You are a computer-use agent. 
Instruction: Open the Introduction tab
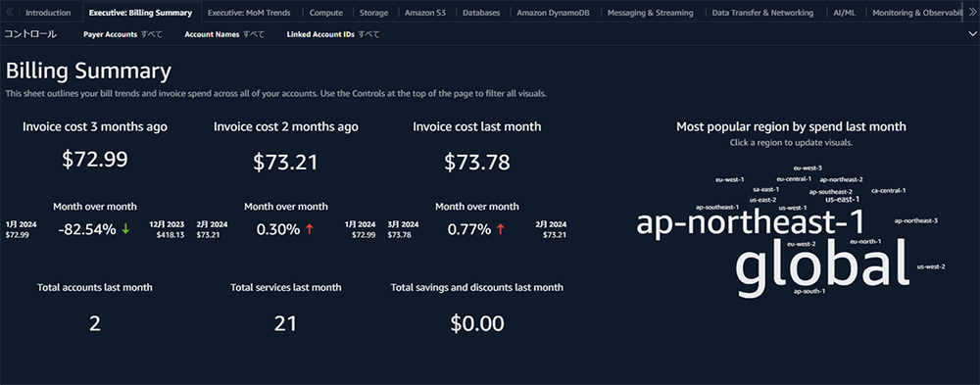coord(48,13)
